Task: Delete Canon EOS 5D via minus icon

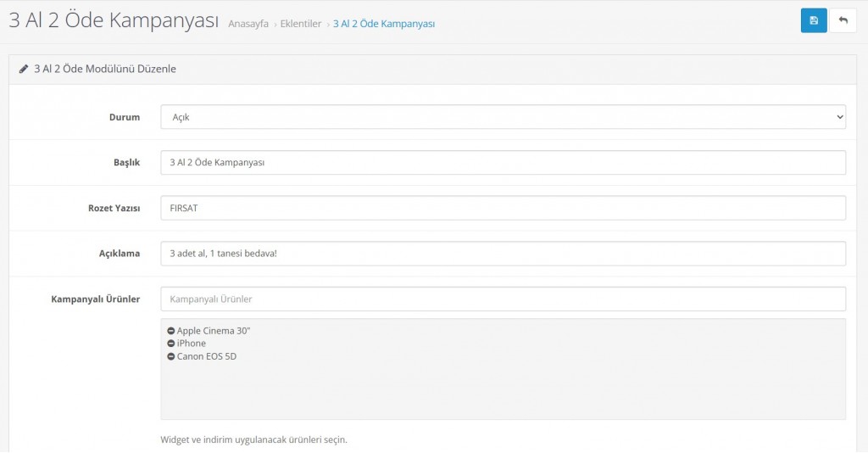Action: pos(171,356)
